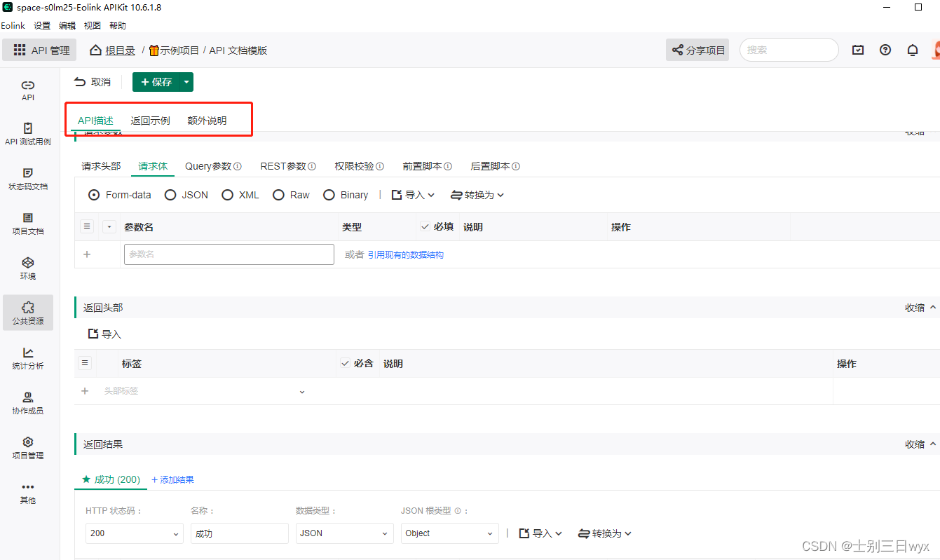
Task: Click the request params list menu icon
Action: (x=87, y=226)
